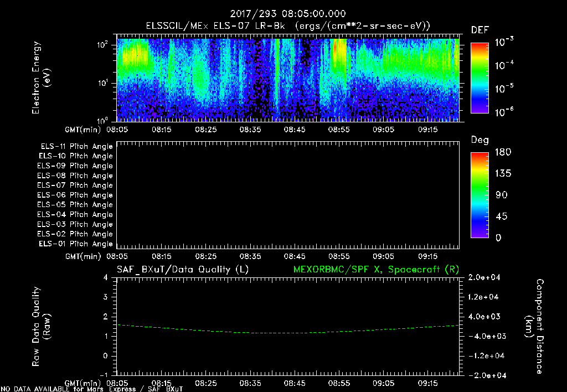Select the ELS-10 Pitch Angle row label

tap(75, 156)
